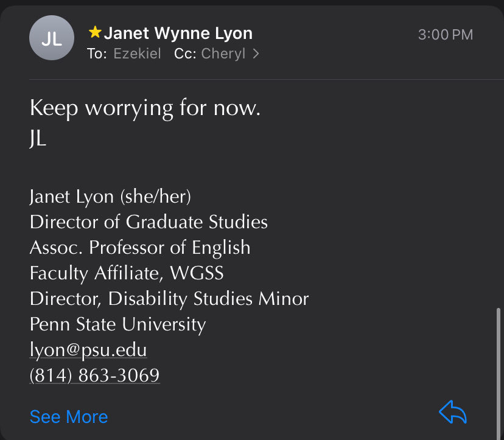Open the JL sender avatar

pos(51,38)
